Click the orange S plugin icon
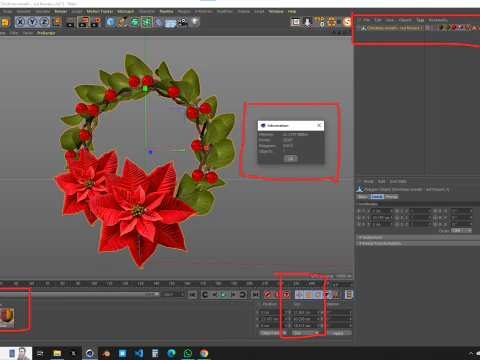 pyautogui.click(x=347, y=22)
